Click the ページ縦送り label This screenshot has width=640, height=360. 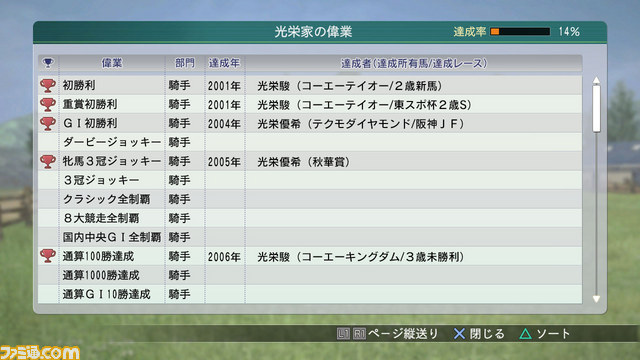(x=403, y=334)
